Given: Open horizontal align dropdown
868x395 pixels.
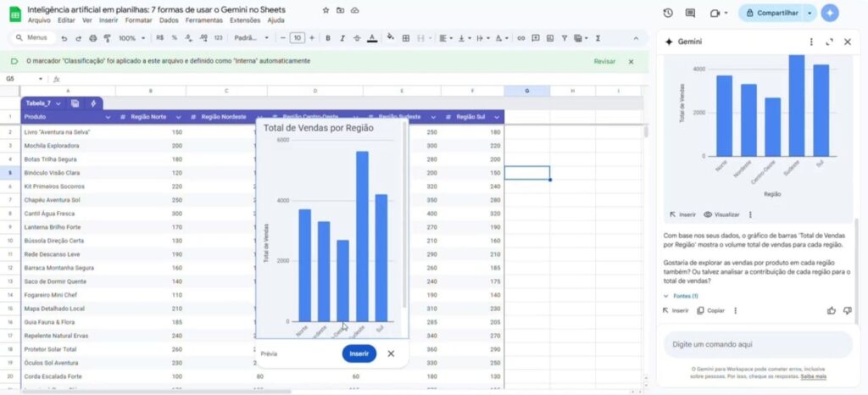Looking at the screenshot, I should [x=445, y=38].
